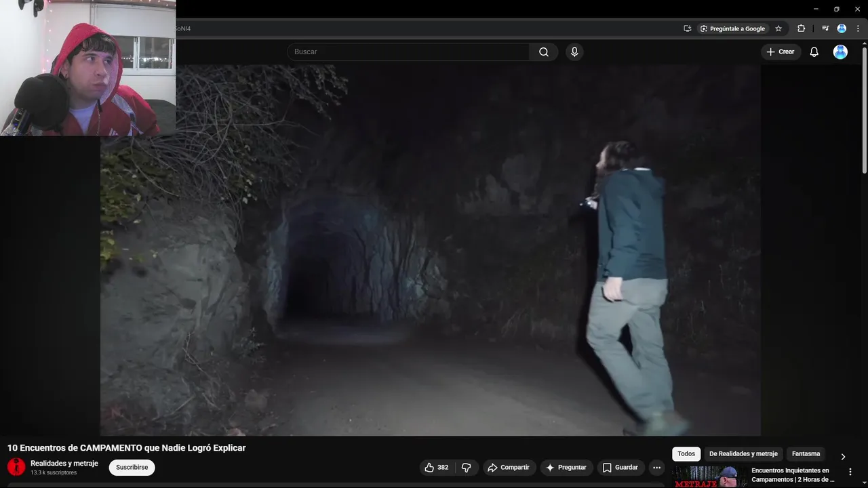
Task: Open options for the suggested video
Action: [850, 472]
